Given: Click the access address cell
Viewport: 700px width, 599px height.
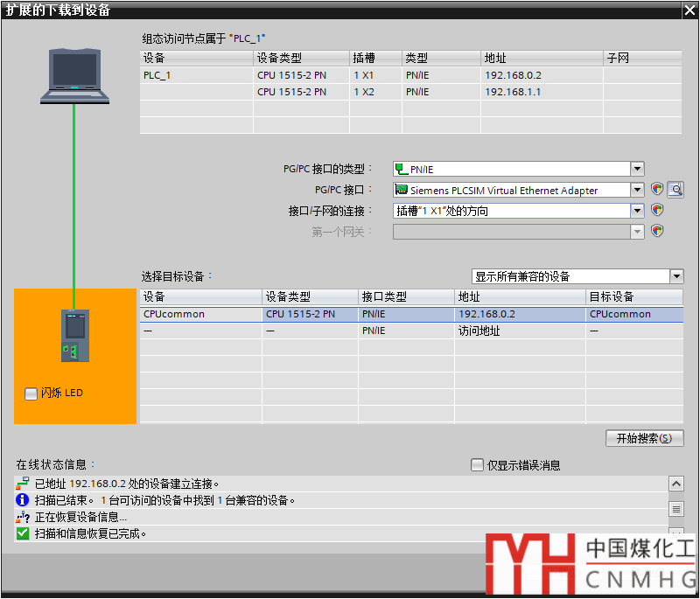Looking at the screenshot, I should click(x=520, y=331).
